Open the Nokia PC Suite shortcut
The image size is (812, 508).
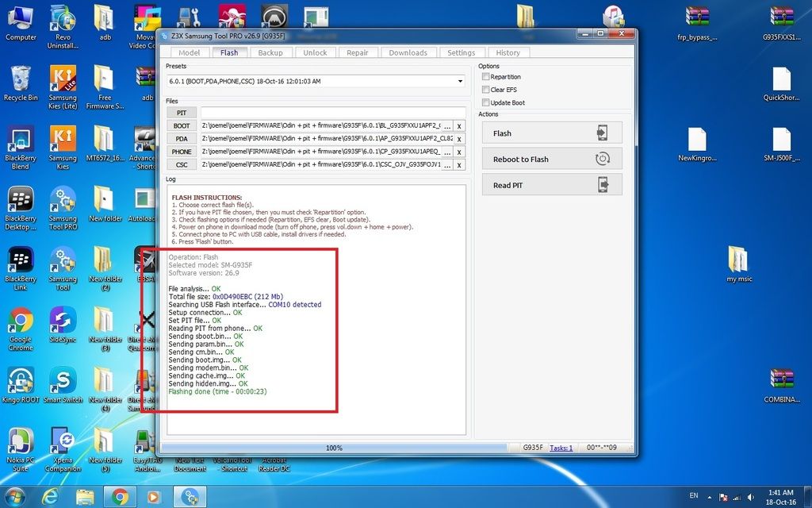(20, 450)
